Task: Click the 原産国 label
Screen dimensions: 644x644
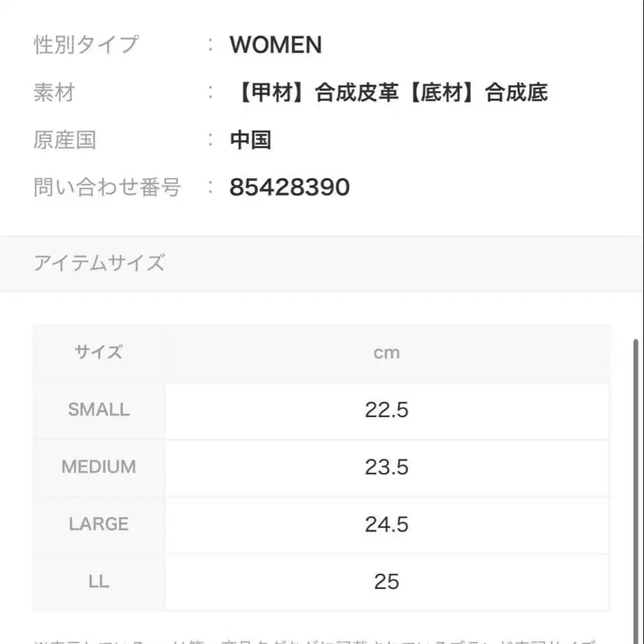Action: [65, 140]
